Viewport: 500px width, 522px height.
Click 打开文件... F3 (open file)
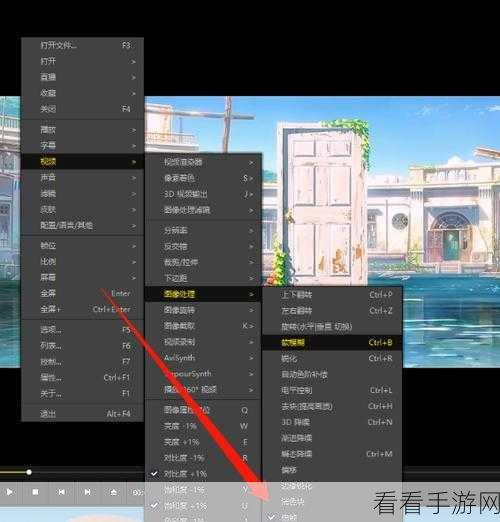point(82,45)
